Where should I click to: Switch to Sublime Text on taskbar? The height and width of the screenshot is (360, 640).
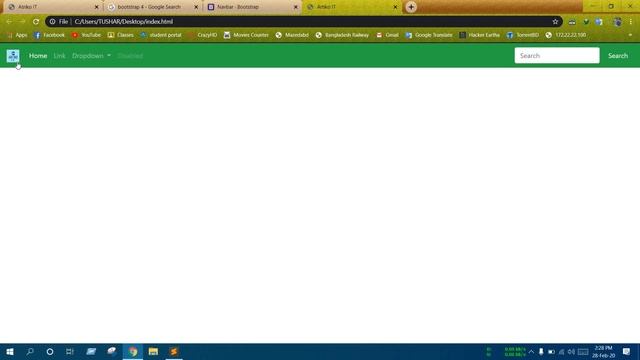[x=174, y=351]
